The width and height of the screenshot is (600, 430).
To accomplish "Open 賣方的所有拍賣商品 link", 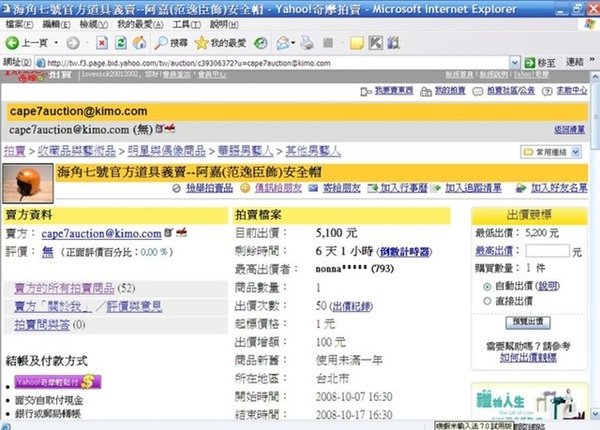I will [64, 288].
